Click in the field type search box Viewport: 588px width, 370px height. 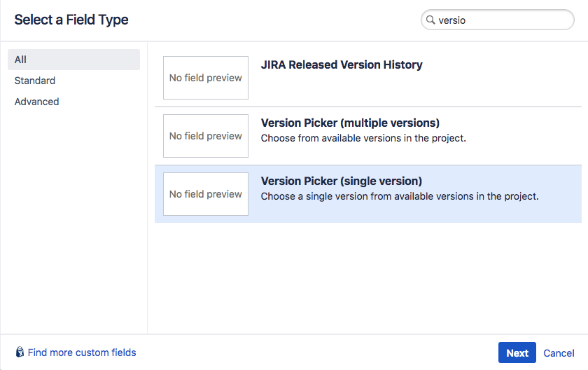click(497, 20)
